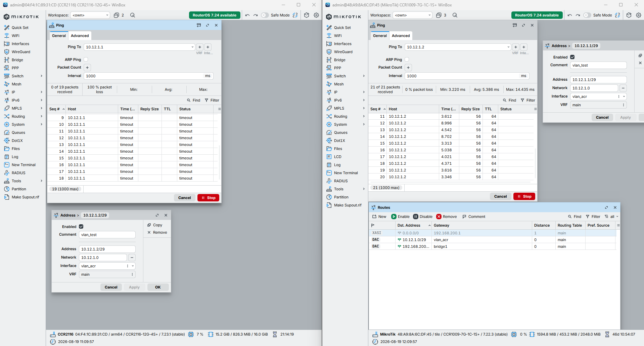
Task: Open Ping To dropdown showing 10.12.1.1
Action: tap(192, 47)
